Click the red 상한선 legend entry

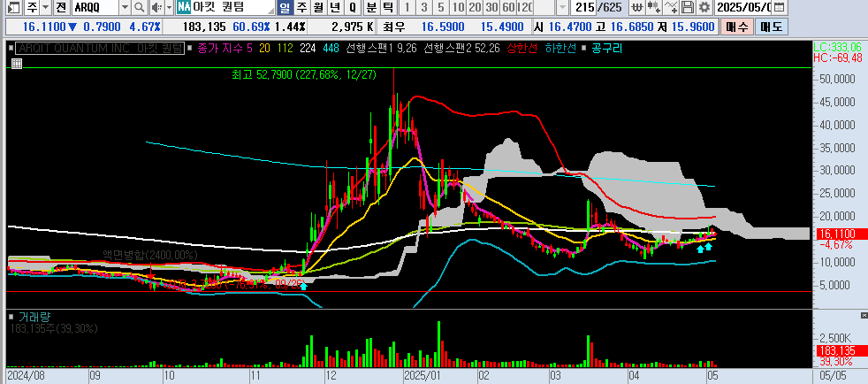521,48
